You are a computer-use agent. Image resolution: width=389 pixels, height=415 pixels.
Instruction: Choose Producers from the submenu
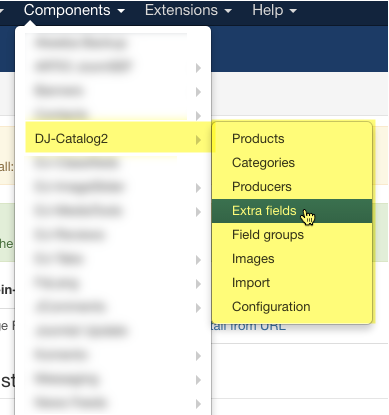292,187
